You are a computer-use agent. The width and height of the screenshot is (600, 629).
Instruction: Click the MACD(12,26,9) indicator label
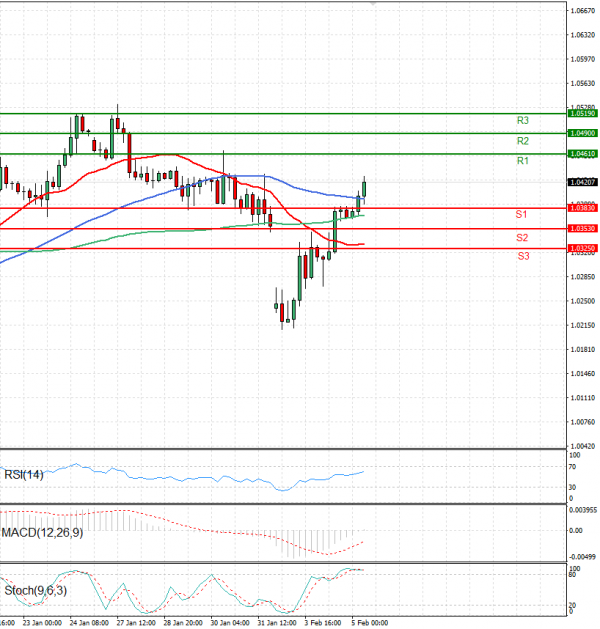pos(42,533)
